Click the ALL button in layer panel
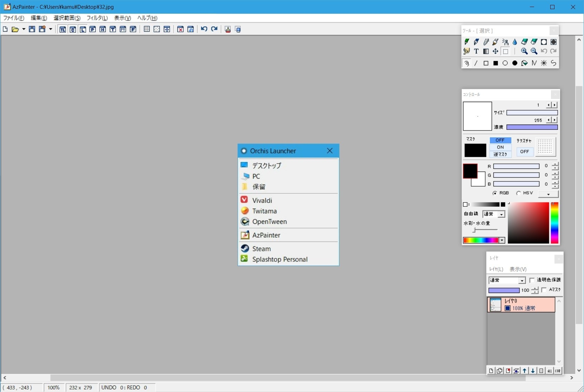This screenshot has width=584, height=392. [x=550, y=371]
